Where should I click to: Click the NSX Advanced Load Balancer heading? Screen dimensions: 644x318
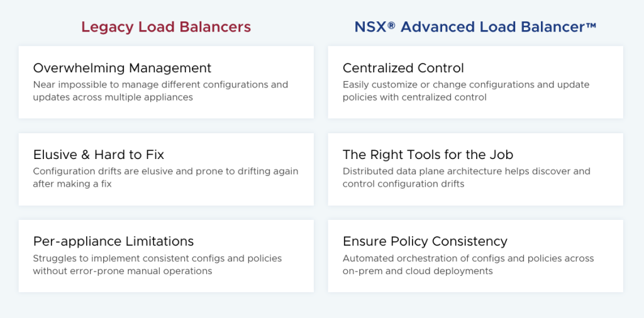pyautogui.click(x=475, y=27)
